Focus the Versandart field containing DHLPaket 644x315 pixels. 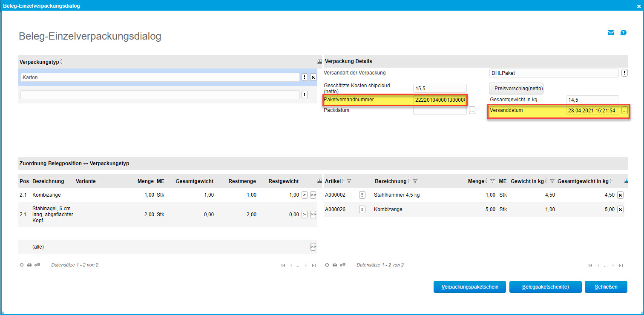click(554, 73)
